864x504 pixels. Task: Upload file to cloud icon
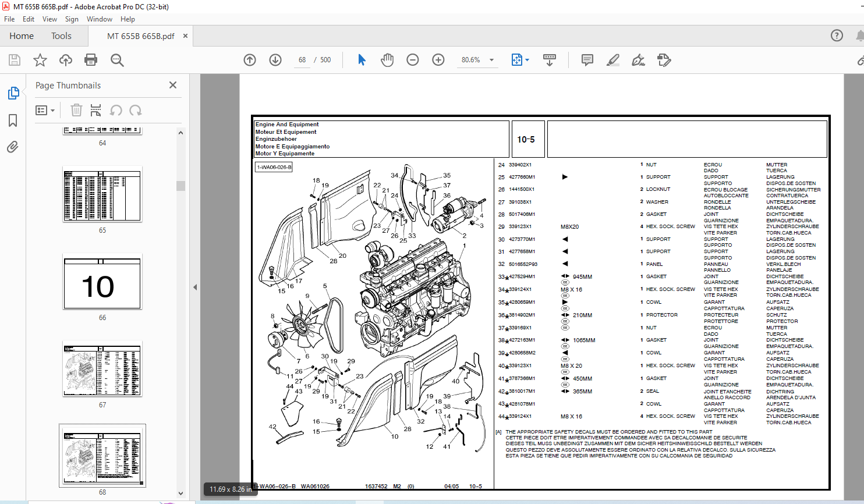tap(66, 60)
